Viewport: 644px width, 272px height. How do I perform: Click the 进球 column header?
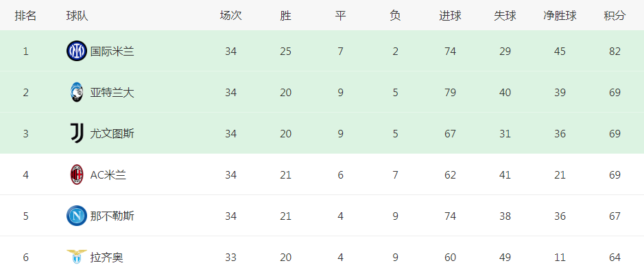click(450, 16)
